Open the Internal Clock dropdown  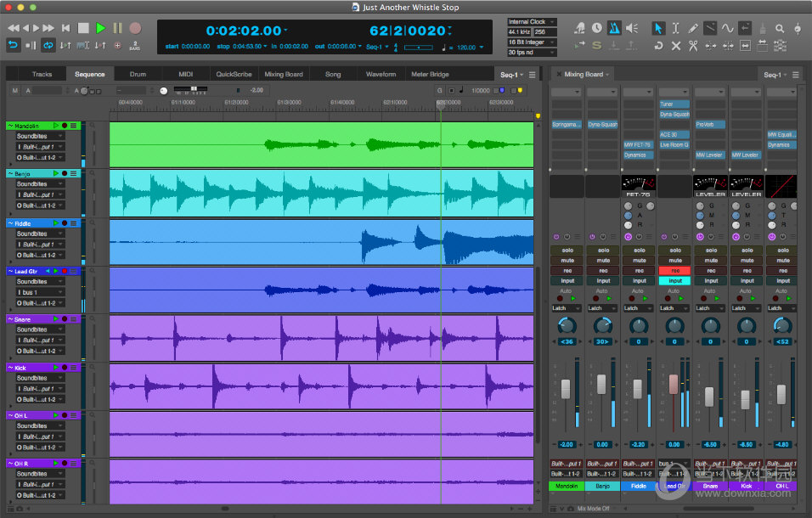click(x=532, y=22)
